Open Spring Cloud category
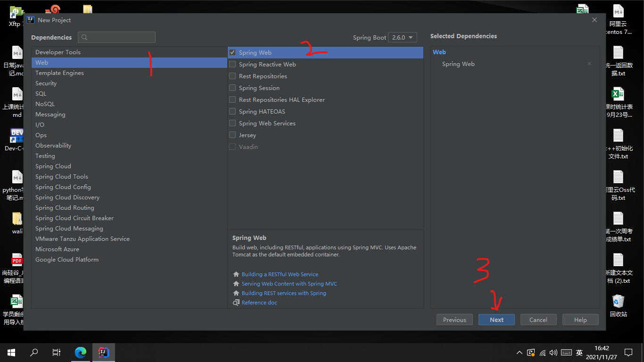This screenshot has width=644, height=362. (x=129, y=166)
